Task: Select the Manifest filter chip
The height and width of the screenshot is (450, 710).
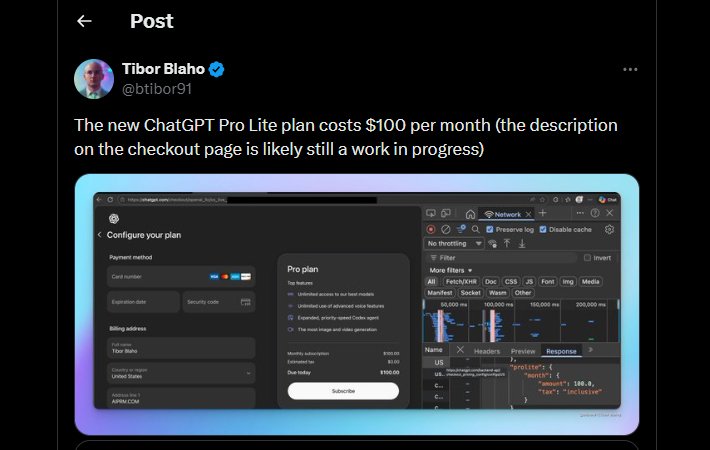Action: tap(440, 293)
